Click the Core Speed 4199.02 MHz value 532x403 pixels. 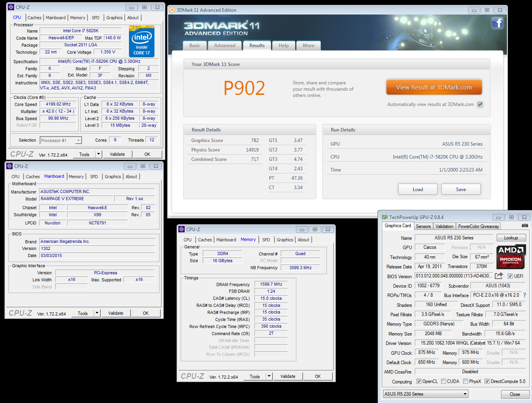(58, 104)
